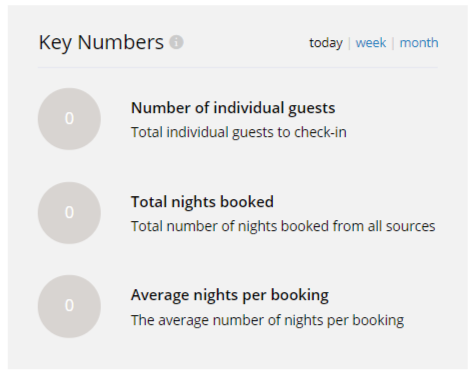Viewport: 473px width, 372px height.
Task: Click the empty gray area below last metric
Action: pos(238,353)
